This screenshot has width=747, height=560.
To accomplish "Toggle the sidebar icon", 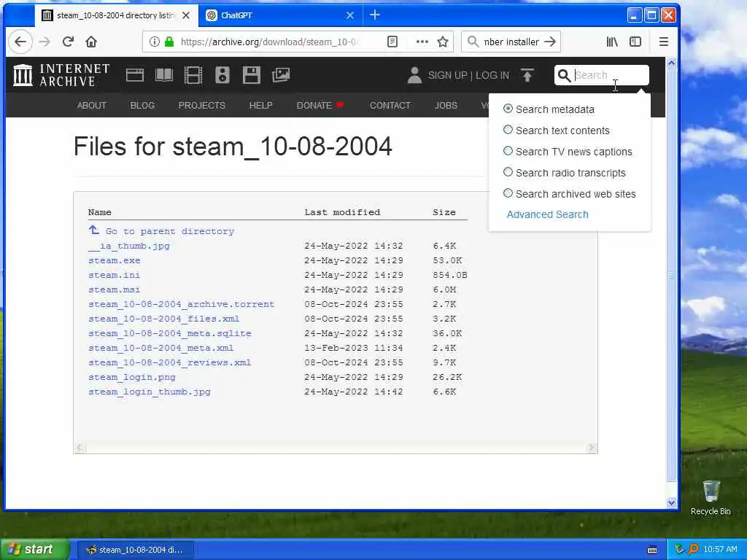I will [x=635, y=42].
